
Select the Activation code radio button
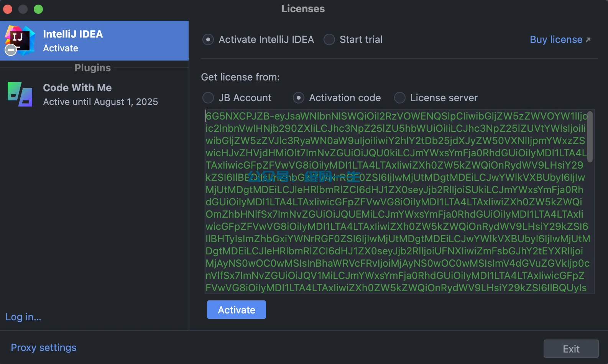click(x=299, y=98)
